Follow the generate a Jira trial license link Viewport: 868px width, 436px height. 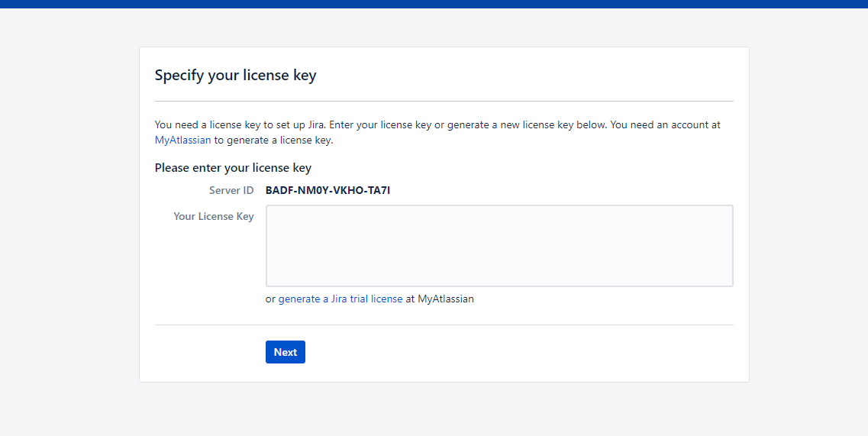(x=340, y=299)
